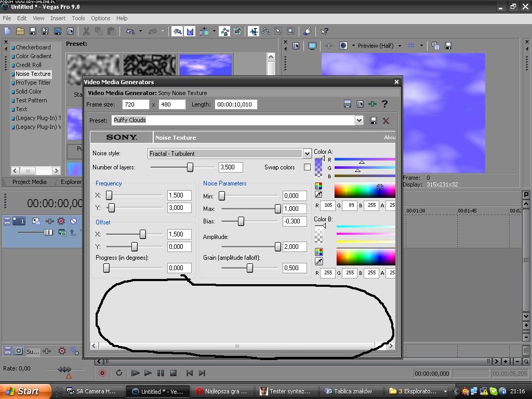Open the Split Screen View dropdown arrow

(353, 46)
